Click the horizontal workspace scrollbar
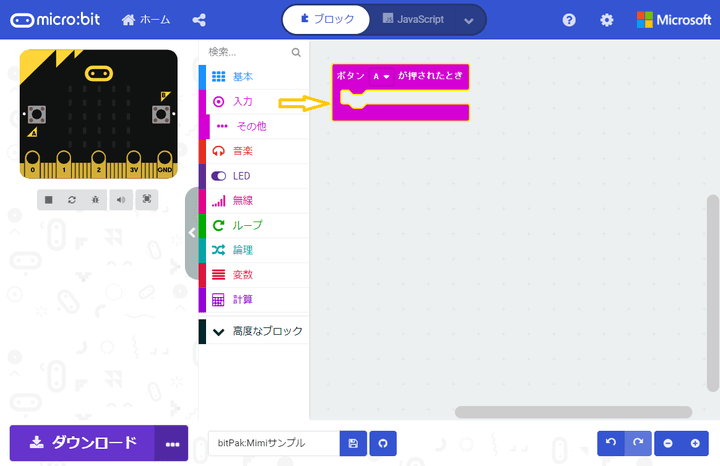720x466 pixels. 574,412
